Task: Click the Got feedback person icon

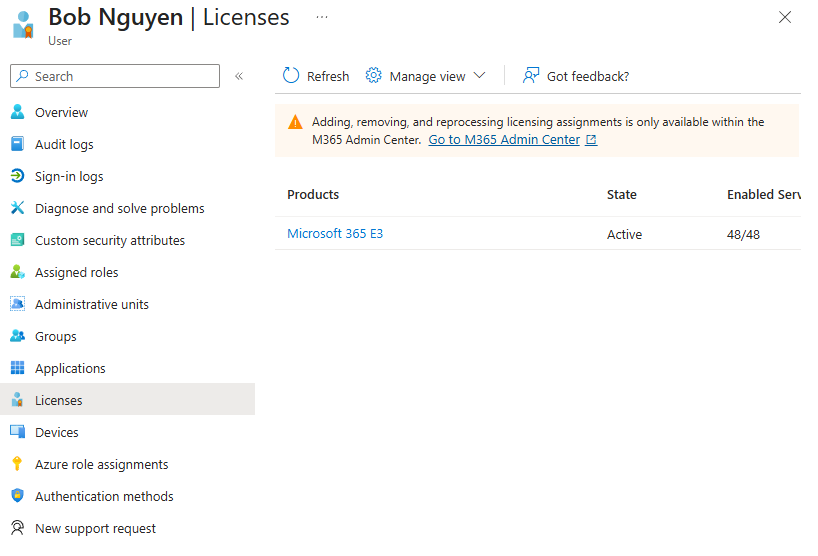Action: tap(531, 76)
